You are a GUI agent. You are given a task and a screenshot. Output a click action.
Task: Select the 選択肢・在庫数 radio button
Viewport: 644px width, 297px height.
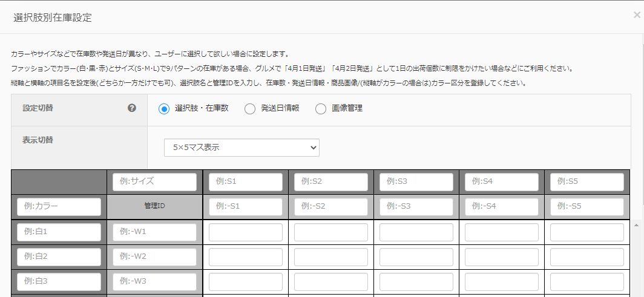pyautogui.click(x=163, y=109)
